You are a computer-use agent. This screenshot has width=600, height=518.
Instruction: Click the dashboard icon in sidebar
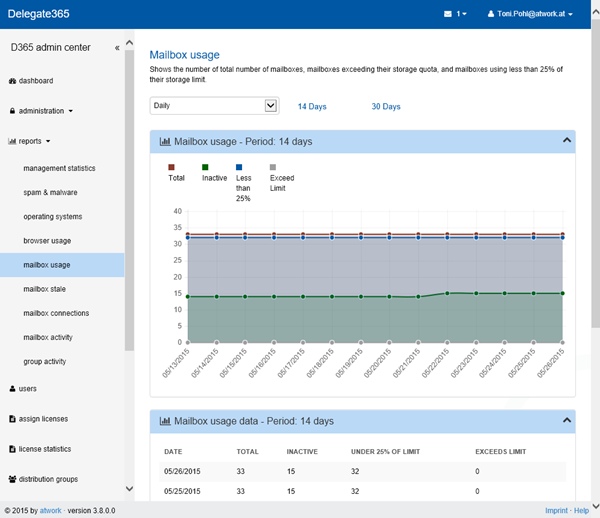coord(12,81)
